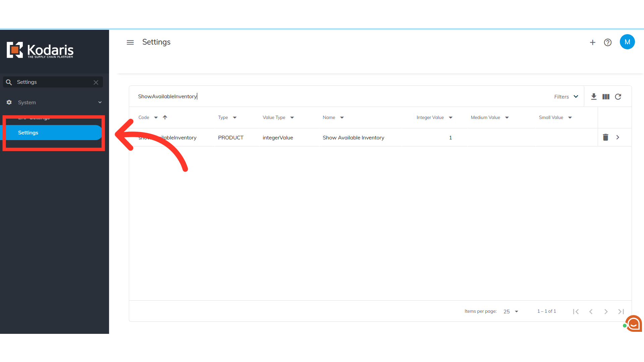
Task: Open row details chevron arrow
Action: click(618, 137)
